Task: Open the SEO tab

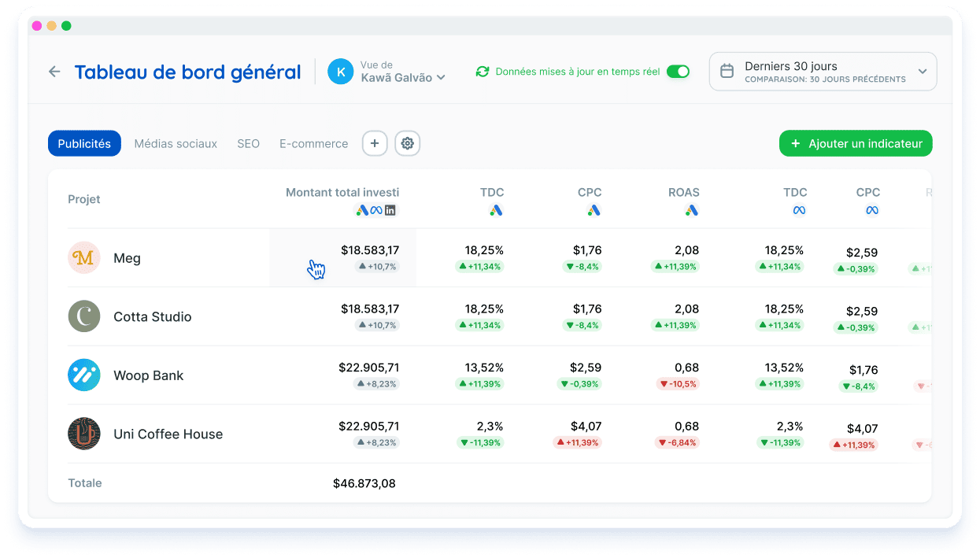Action: coord(248,143)
